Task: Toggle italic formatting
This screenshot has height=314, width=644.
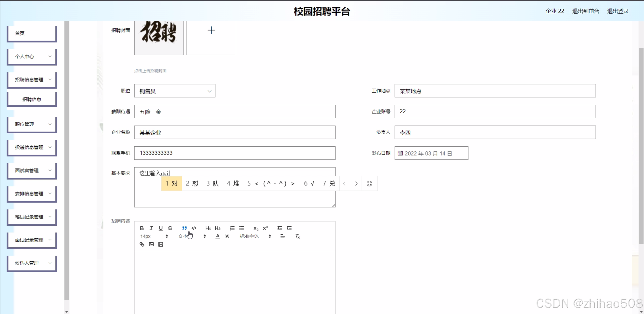Action: (151, 228)
